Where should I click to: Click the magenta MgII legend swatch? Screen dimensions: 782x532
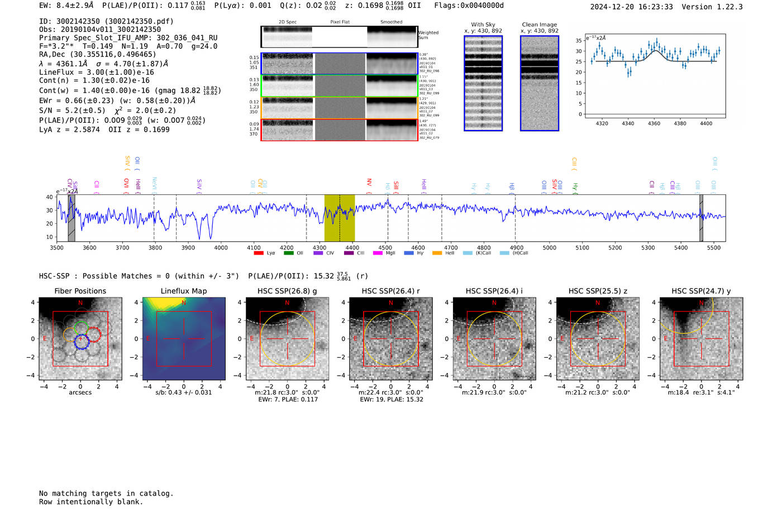[x=378, y=253]
